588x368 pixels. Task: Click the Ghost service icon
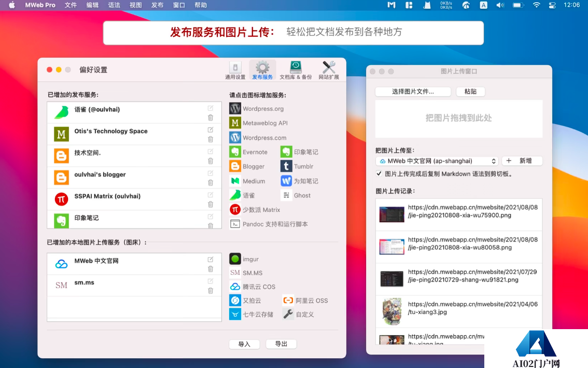(287, 195)
